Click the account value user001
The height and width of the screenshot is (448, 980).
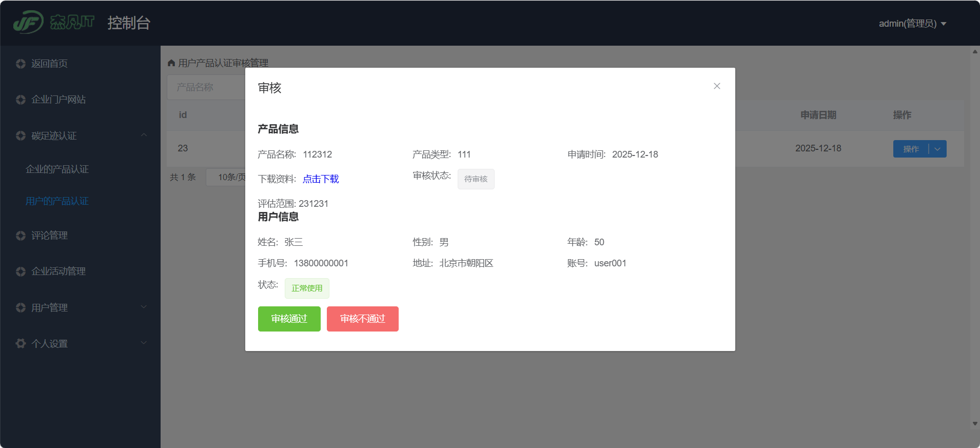(x=610, y=263)
